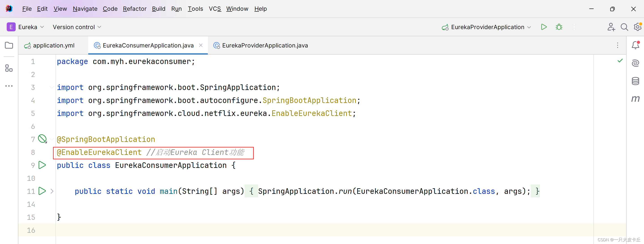Click the IntelliJ IDEA logo icon
This screenshot has height=244, width=644.
coord(9,9)
